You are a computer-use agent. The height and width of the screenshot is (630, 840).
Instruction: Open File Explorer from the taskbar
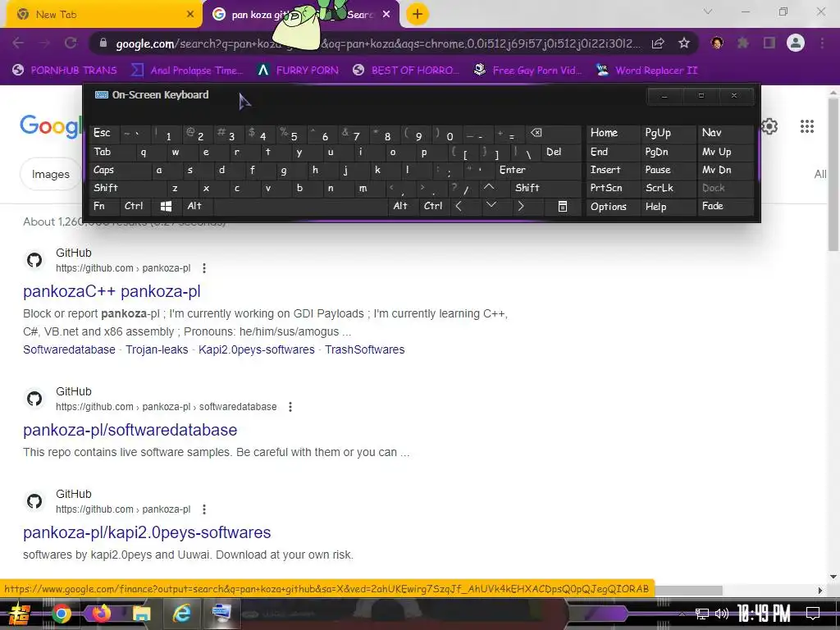[141, 614]
